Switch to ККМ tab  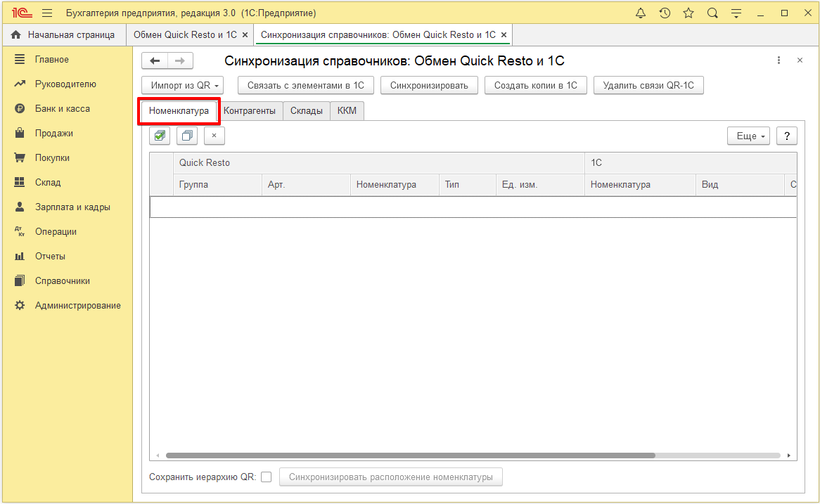click(x=347, y=111)
